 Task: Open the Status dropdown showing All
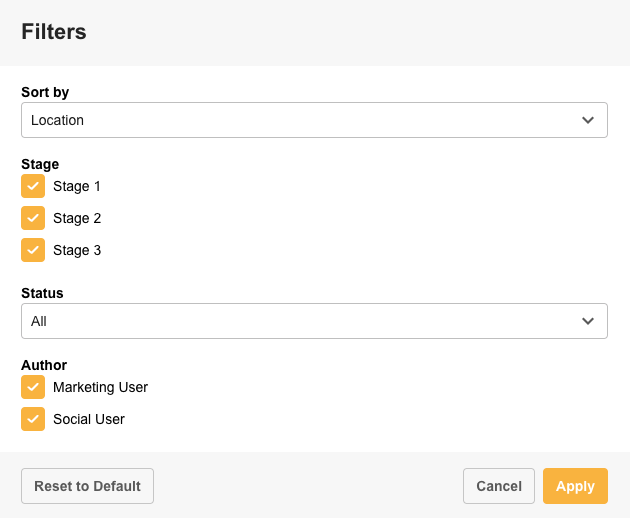click(300, 321)
